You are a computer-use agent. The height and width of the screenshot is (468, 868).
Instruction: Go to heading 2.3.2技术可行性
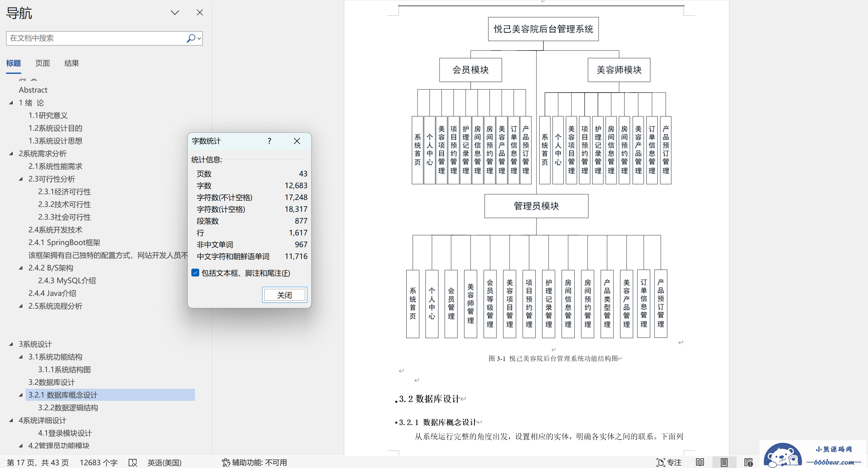click(64, 205)
